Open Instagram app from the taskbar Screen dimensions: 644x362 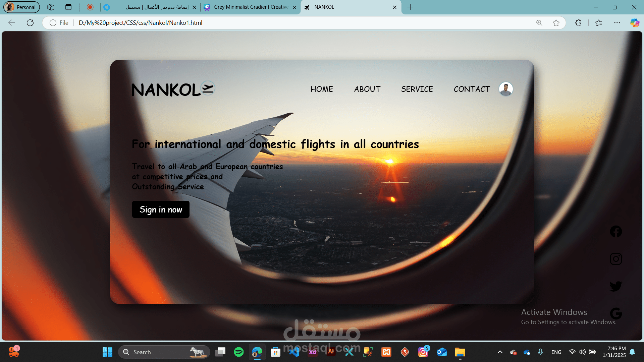[x=423, y=352]
